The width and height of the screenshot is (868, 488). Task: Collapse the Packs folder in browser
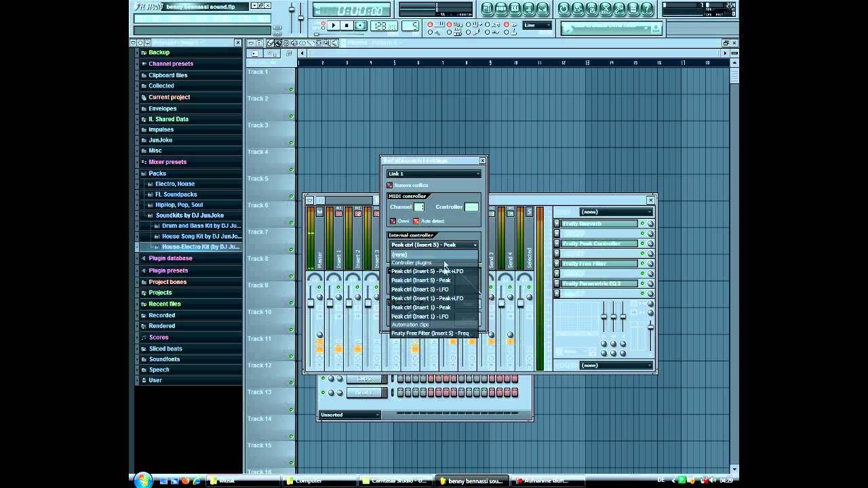(x=157, y=174)
